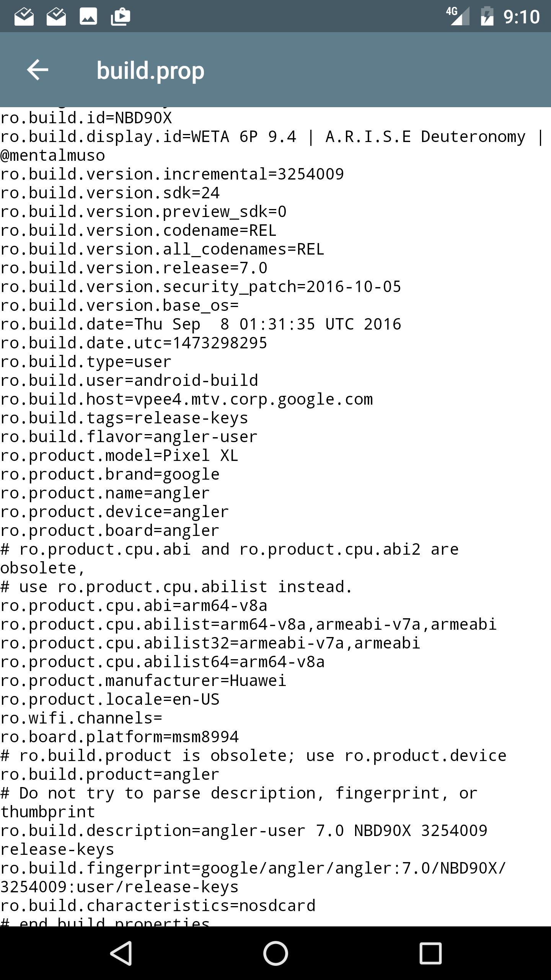This screenshot has height=980, width=551.
Task: Tap the ro.product.manufacturer=Huawei line
Action: (x=143, y=681)
